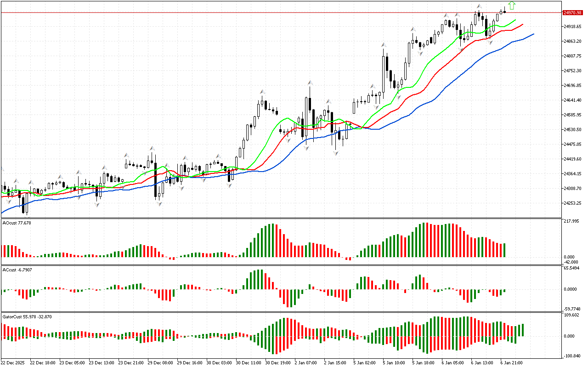
Task: Click the down fractal under the 29 Dec 08:00 bearish candle
Action: pyautogui.click(x=159, y=203)
